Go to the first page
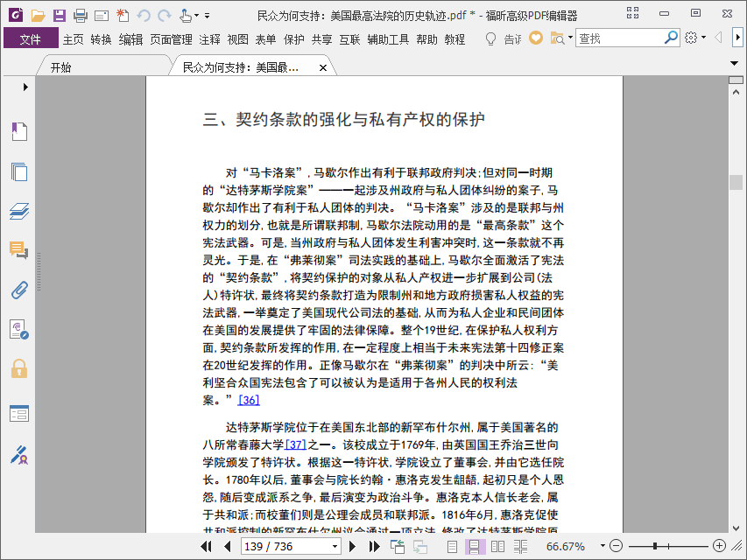Screen dimensions: 747x560 click(207, 546)
